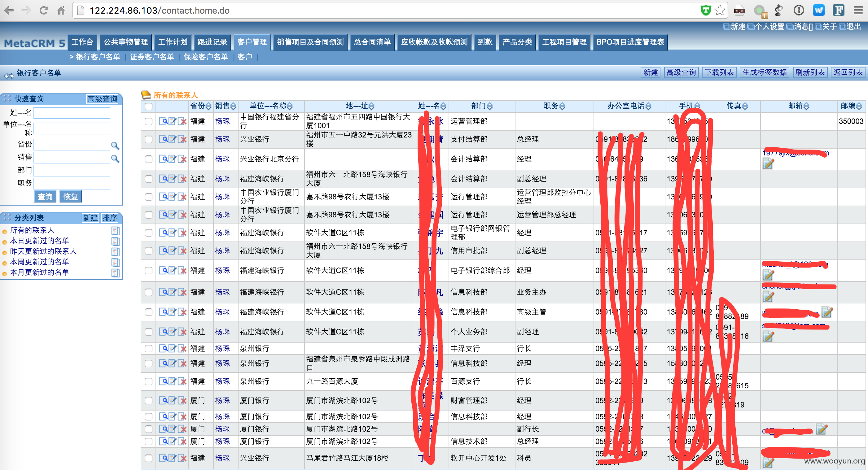This screenshot has width=868, height=470.
Task: Click email edit icon in 兴业银行北京分行 row
Action: coord(768,163)
